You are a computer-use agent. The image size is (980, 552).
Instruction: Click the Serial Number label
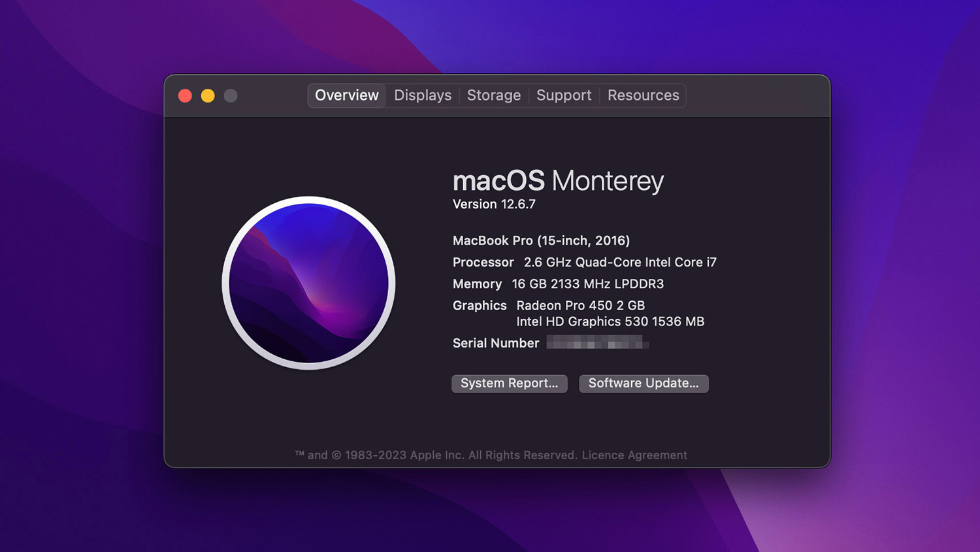[496, 343]
